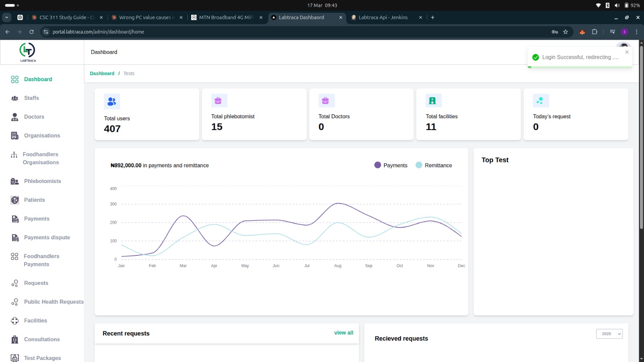Click the Dashboard breadcrumb link
This screenshot has width=644, height=362.
click(x=102, y=74)
